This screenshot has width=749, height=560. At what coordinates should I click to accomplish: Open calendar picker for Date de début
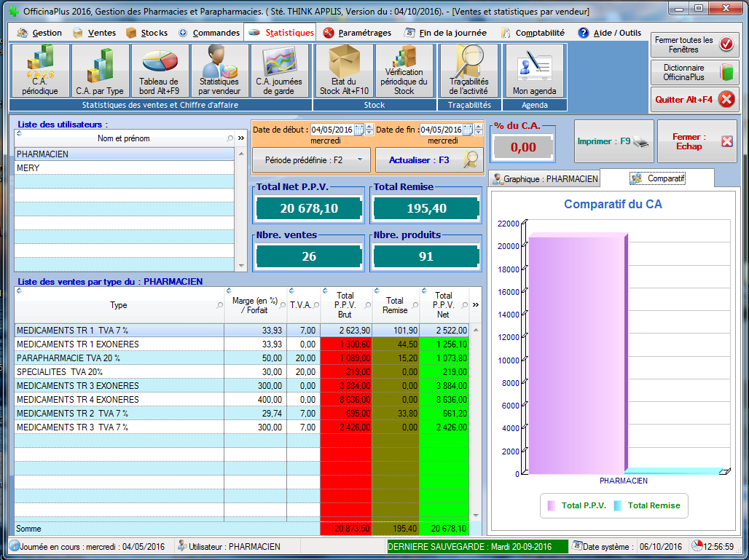pyautogui.click(x=358, y=130)
